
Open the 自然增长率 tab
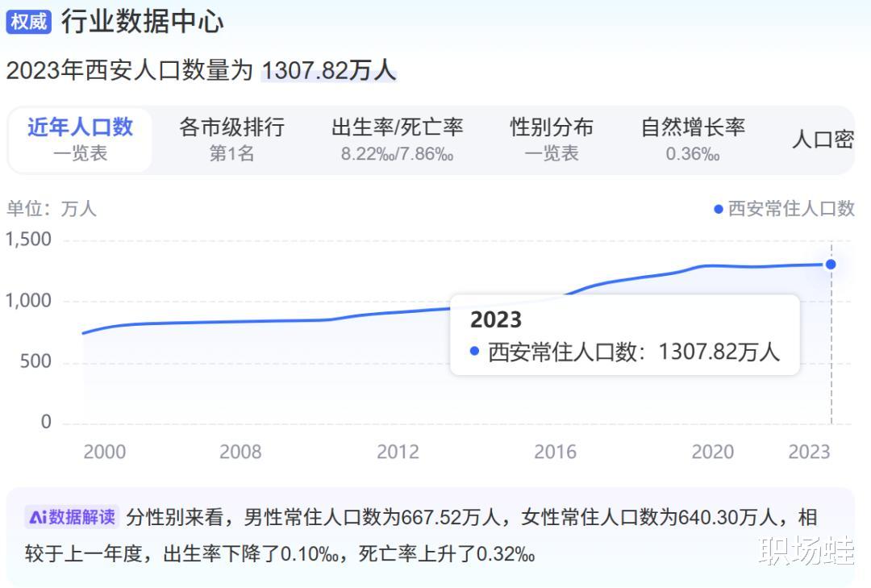click(693, 140)
